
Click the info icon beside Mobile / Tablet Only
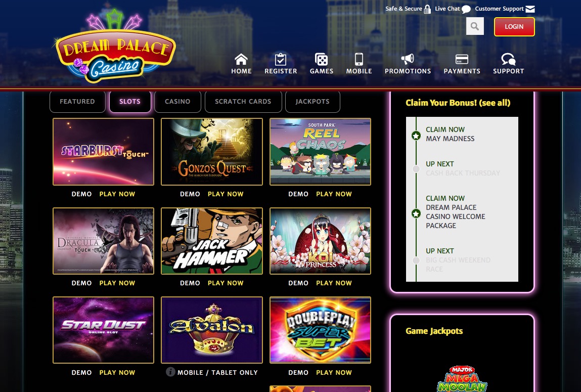(170, 372)
